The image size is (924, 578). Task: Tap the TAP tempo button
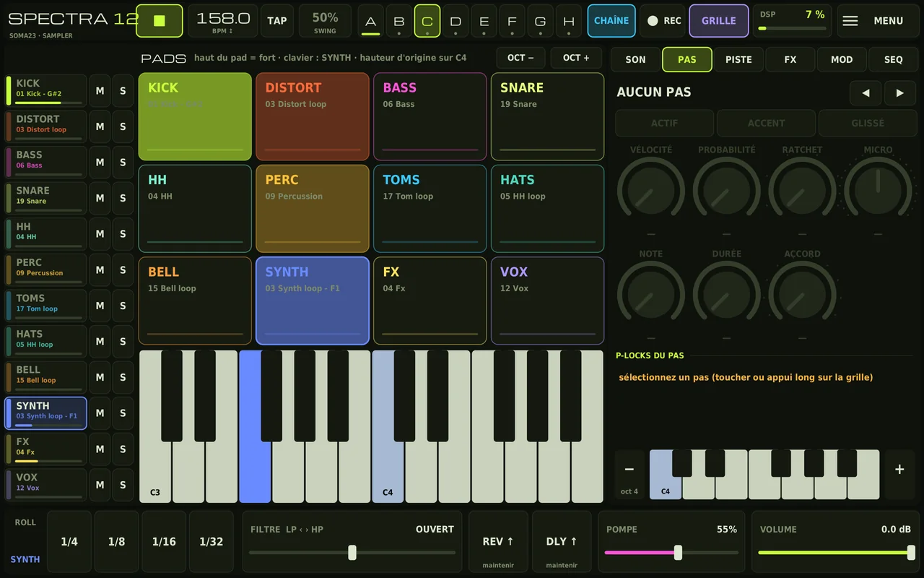277,20
